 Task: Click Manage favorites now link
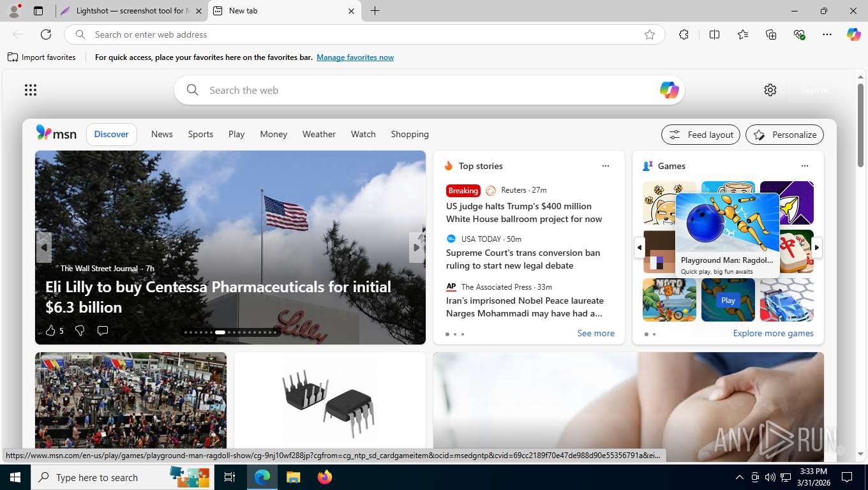point(355,57)
